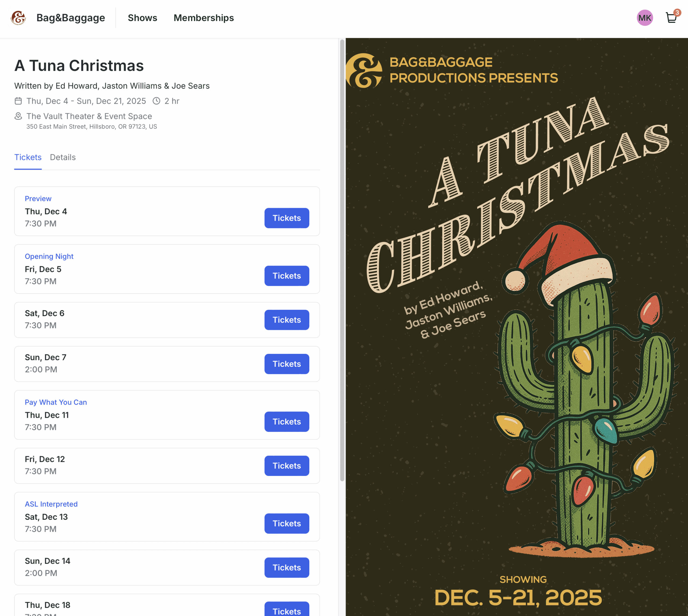This screenshot has height=616, width=688.
Task: Click the vertical scrollbar of ticket list
Action: pos(342,260)
